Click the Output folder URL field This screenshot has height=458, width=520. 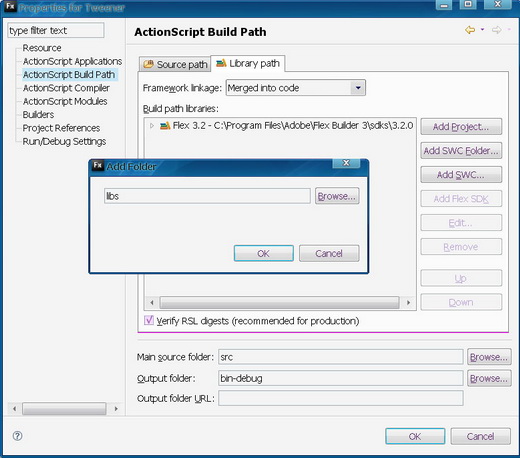pos(341,398)
